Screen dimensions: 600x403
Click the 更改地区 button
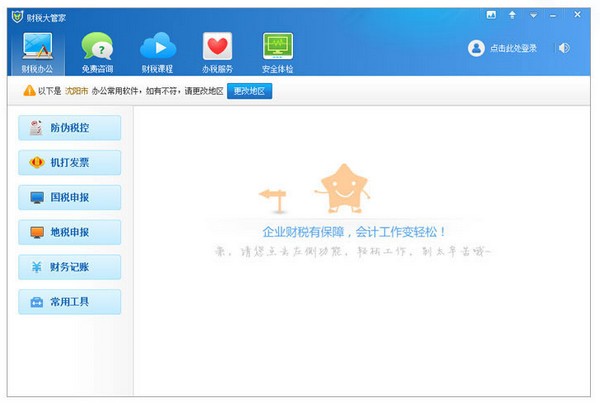249,91
